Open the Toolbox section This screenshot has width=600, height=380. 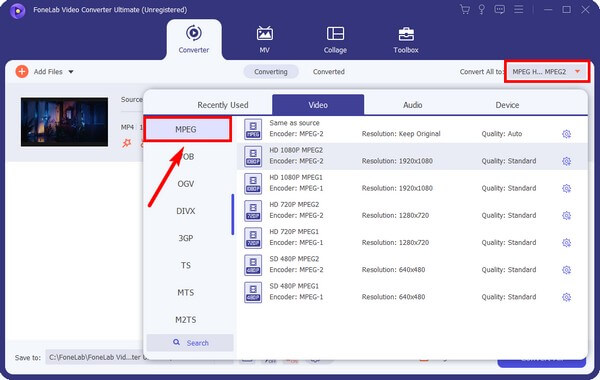click(406, 40)
